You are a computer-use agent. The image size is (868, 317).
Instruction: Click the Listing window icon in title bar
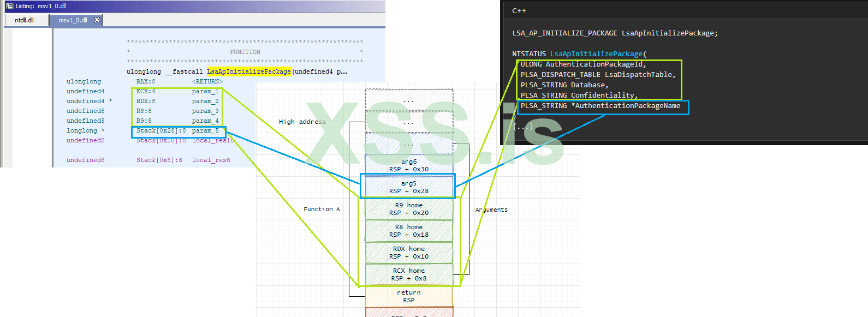(x=9, y=6)
